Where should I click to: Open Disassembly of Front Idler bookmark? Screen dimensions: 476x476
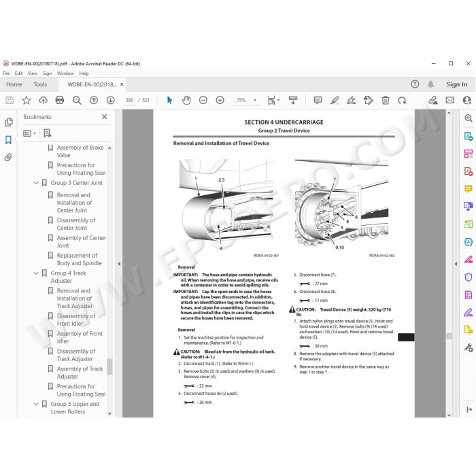tap(76, 320)
